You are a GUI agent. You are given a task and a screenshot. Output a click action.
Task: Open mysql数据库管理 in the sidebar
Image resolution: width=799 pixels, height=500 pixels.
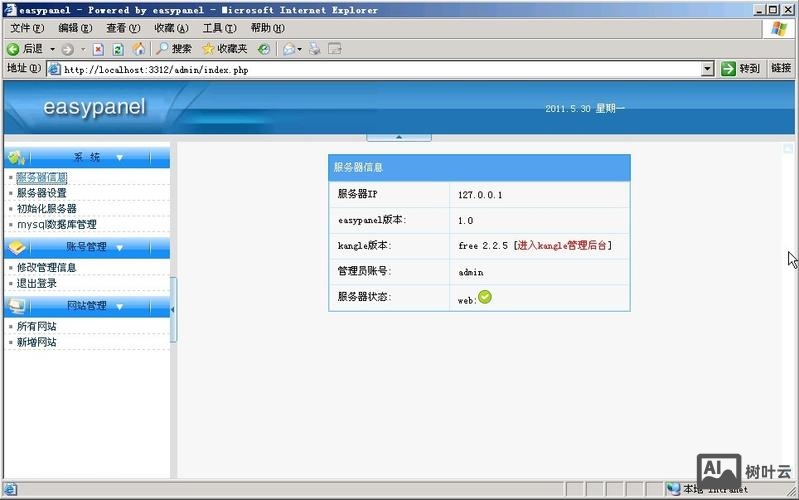[57, 224]
